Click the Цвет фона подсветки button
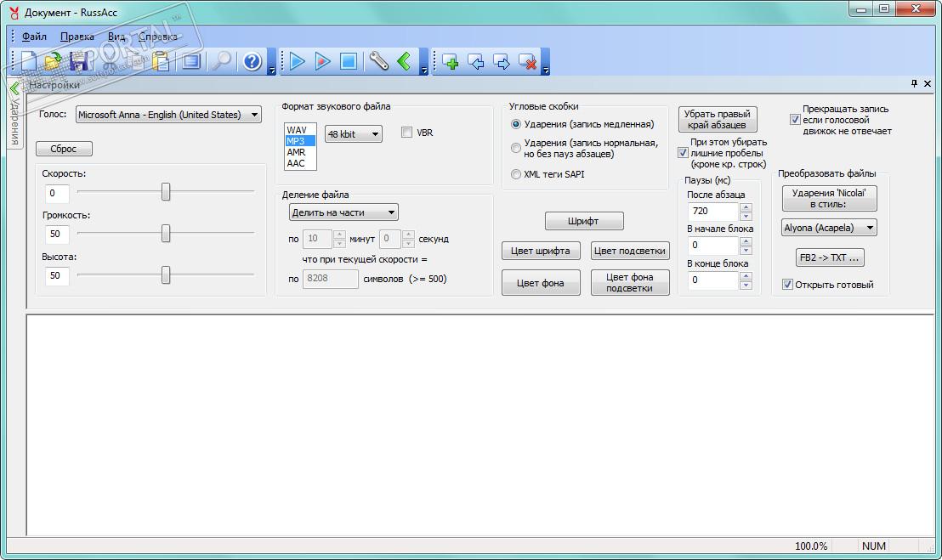Viewport: 942px width, 560px height. [630, 283]
